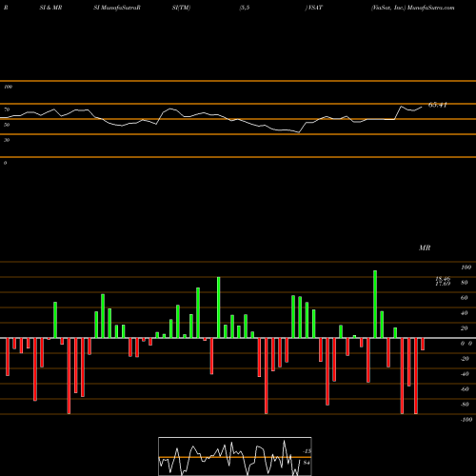The image size is (476, 476).
Task: Click the MR axis label 40
Action: click(465, 313)
